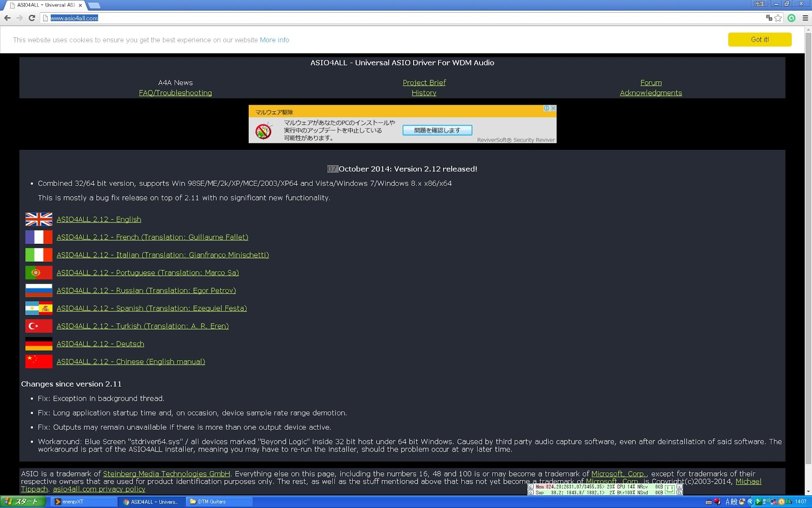
Task: Open the green circular extension icon
Action: pos(792,18)
